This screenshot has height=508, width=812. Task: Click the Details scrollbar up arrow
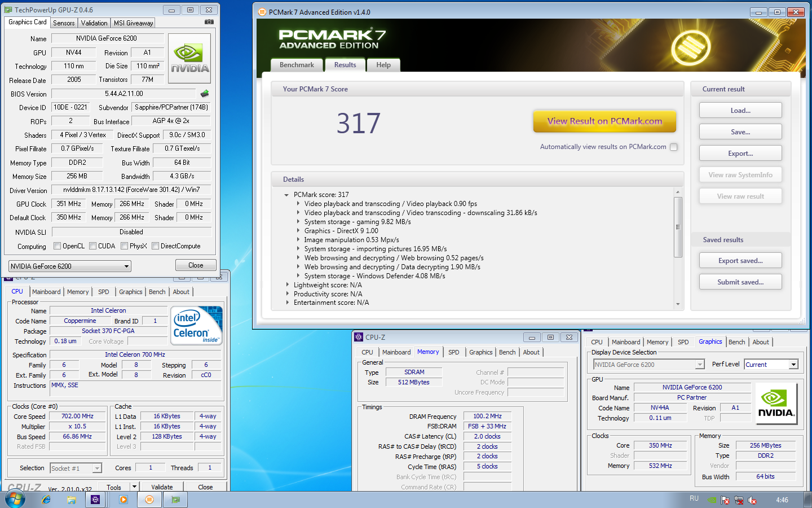click(678, 192)
